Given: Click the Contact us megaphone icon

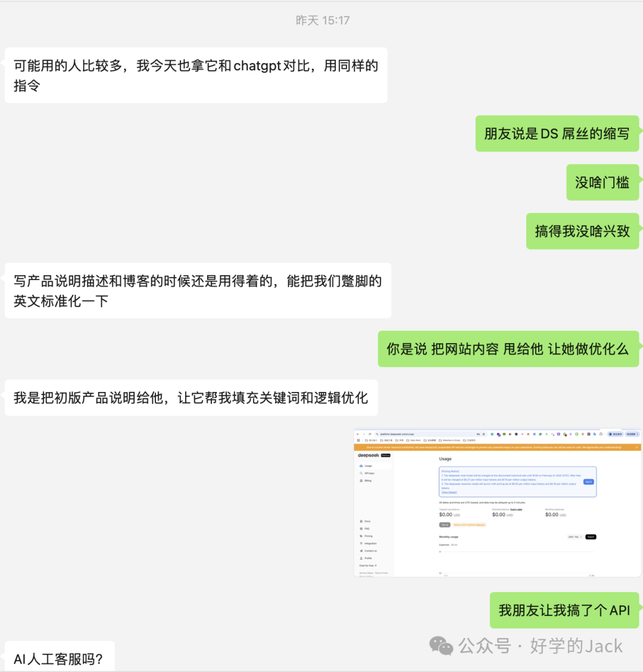Looking at the screenshot, I should 361,551.
